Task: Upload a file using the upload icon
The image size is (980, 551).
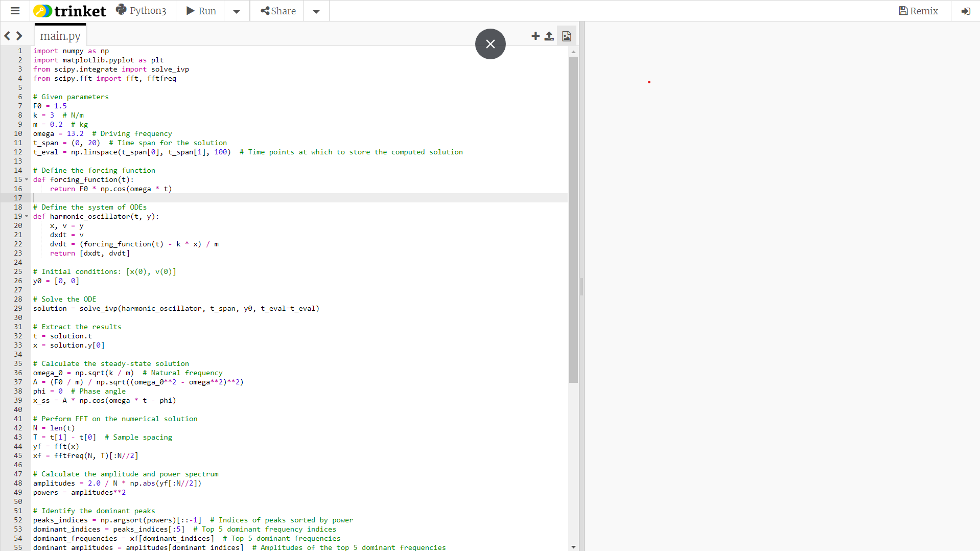Action: tap(549, 36)
